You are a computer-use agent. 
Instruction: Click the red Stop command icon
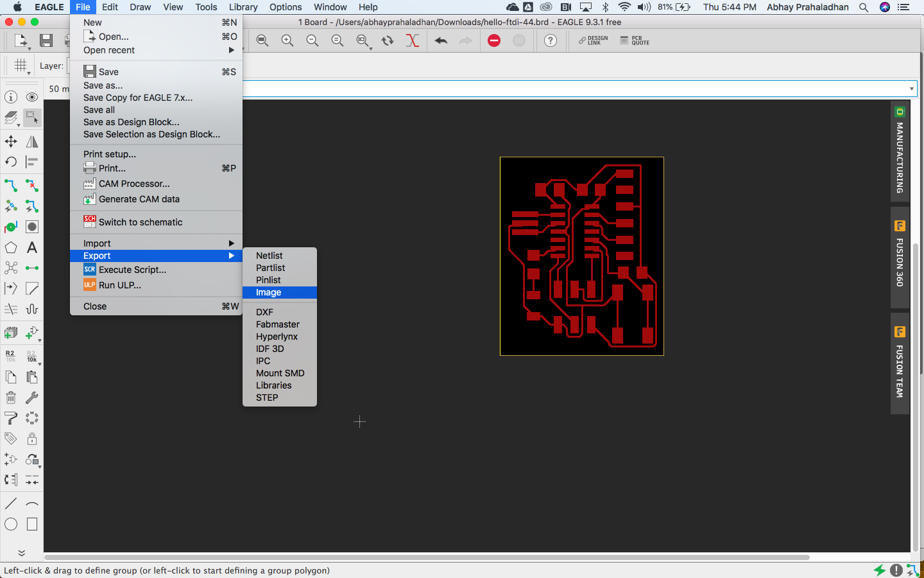tap(494, 40)
